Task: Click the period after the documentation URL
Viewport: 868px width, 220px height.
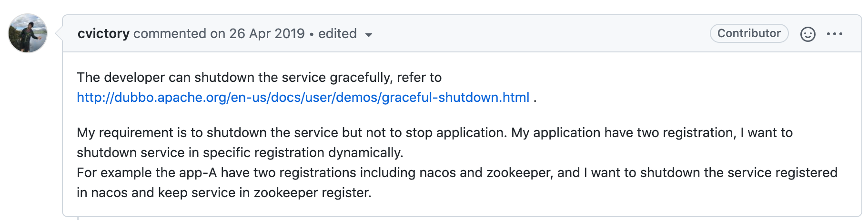Action: coord(535,98)
